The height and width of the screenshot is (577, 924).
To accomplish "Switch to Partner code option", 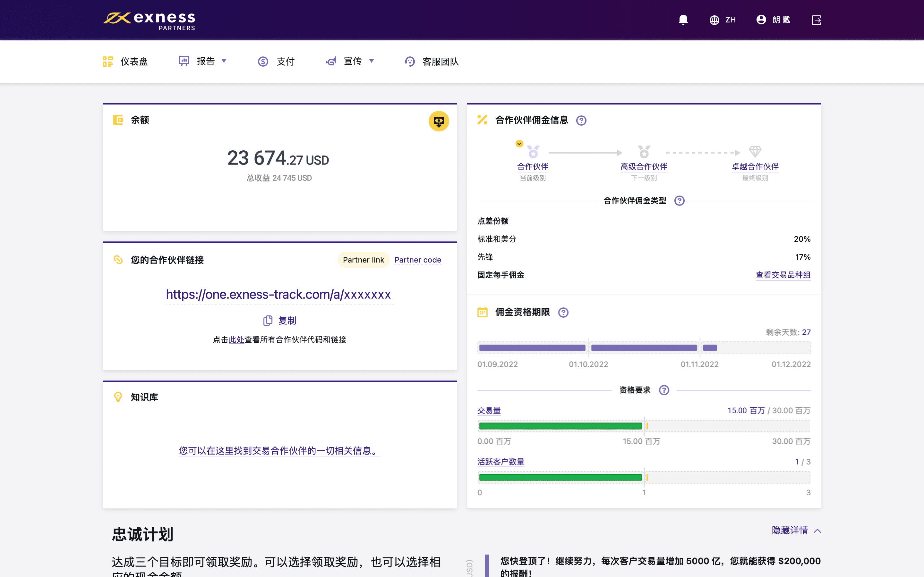I will point(418,260).
